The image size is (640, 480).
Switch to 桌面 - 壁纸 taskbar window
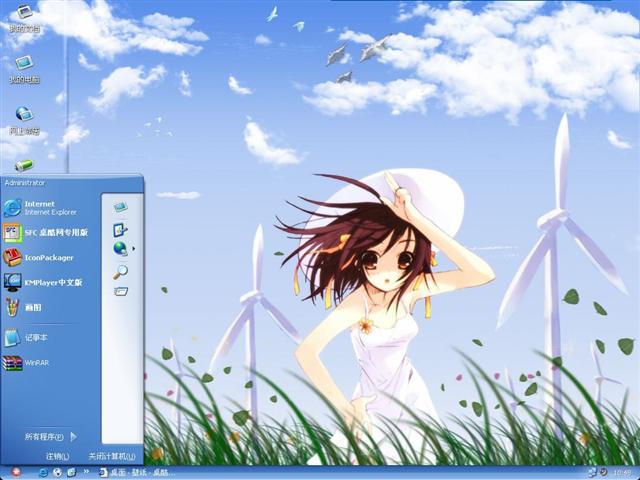coord(137,473)
